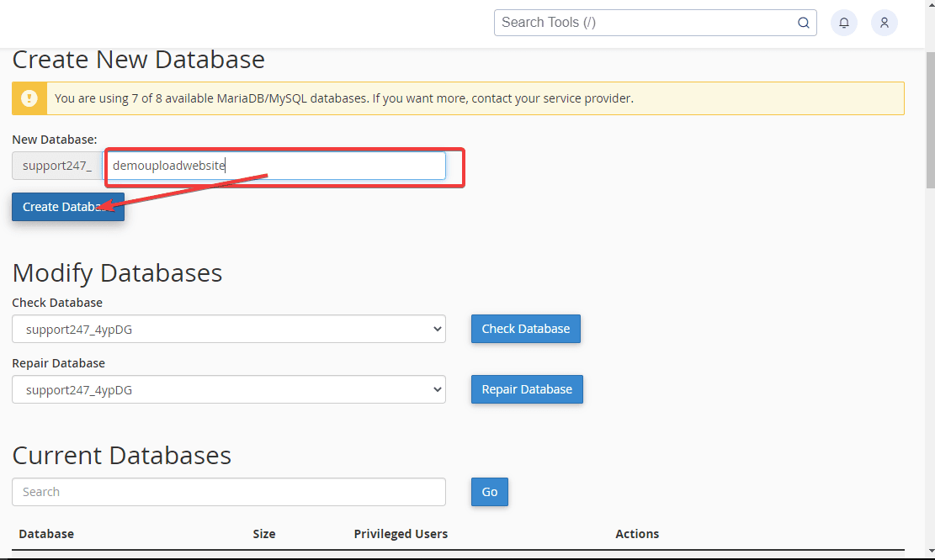Focus the Search Tools input box
The width and height of the screenshot is (935, 560).
[644, 23]
